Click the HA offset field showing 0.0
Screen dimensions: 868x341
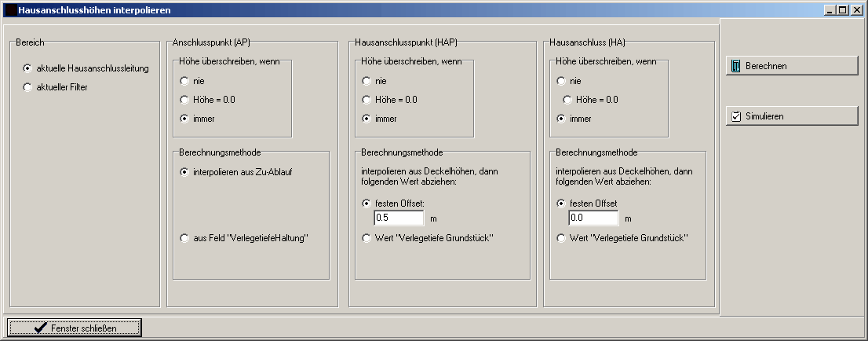coord(594,218)
